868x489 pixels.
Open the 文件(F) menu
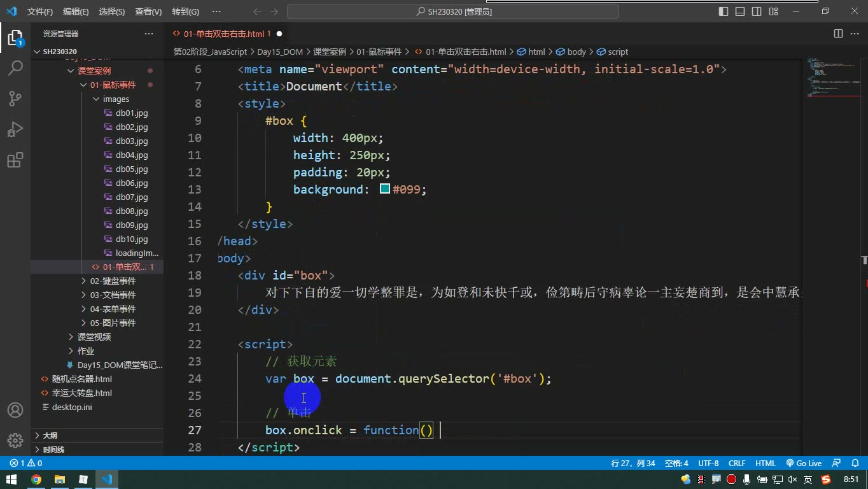pos(40,11)
